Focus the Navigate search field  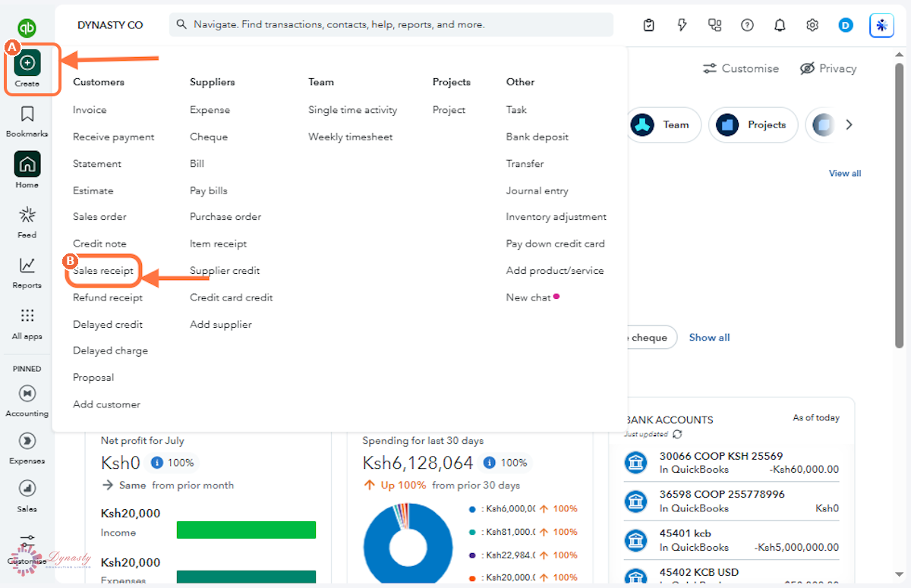pos(391,24)
